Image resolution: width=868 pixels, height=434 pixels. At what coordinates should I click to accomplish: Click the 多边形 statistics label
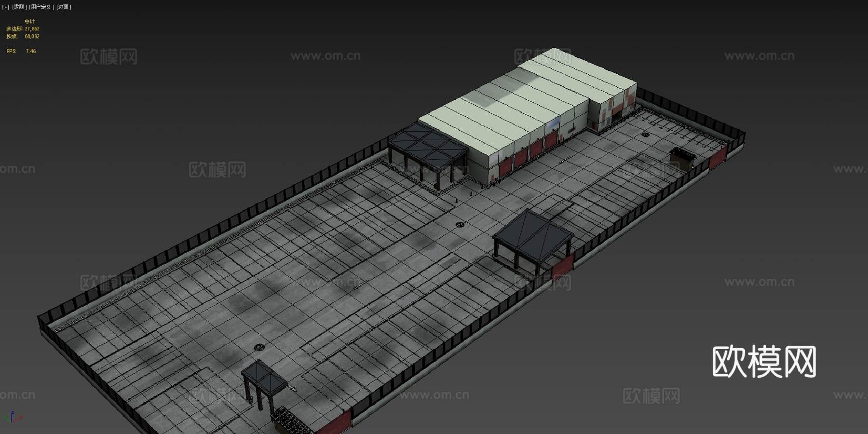pyautogui.click(x=14, y=29)
